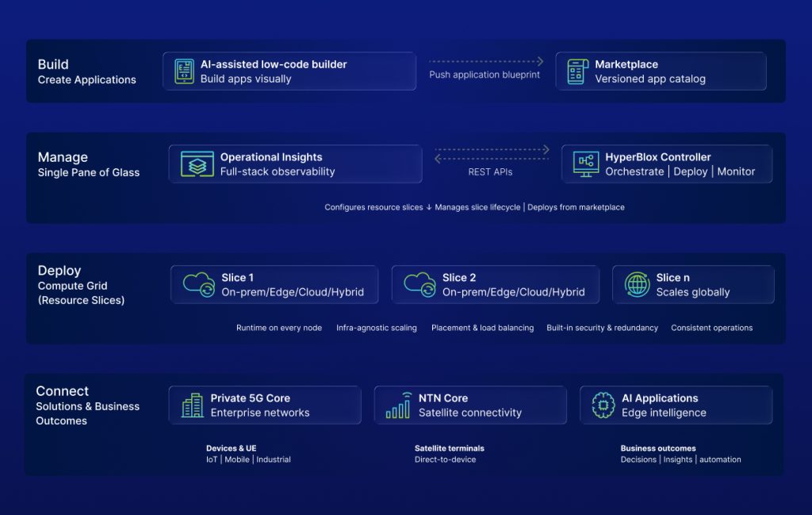Click the 'Create Applications' subtitle
Viewport: 812px width, 515px height.
pyautogui.click(x=87, y=80)
